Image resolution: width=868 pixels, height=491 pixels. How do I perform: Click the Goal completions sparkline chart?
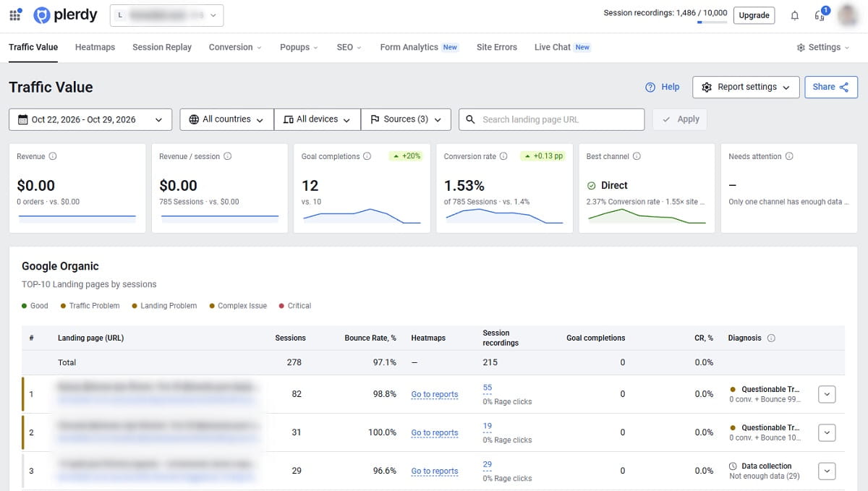pos(362,216)
